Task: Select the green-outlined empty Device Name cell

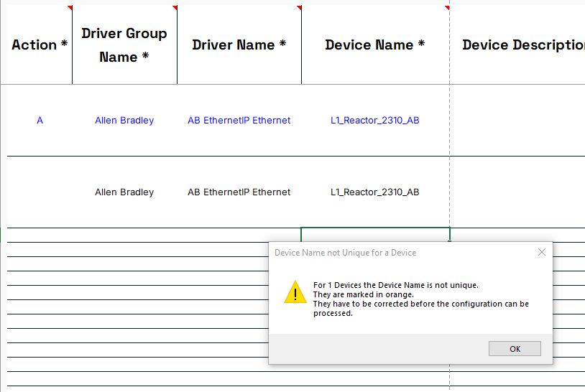Action: [375, 235]
